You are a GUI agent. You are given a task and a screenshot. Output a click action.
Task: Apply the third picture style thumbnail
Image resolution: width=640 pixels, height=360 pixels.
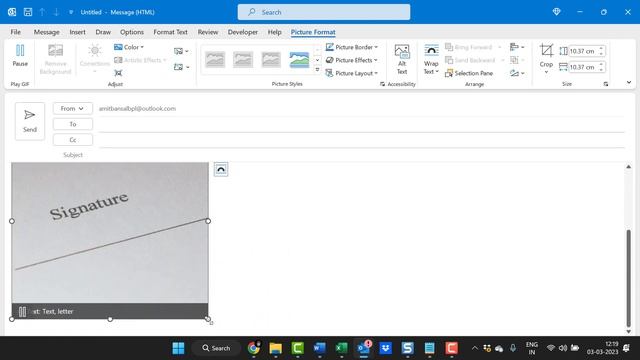271,60
